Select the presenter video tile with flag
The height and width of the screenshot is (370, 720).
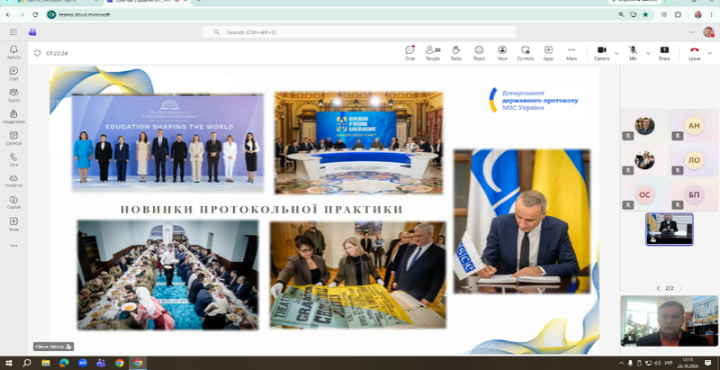[x=669, y=229]
